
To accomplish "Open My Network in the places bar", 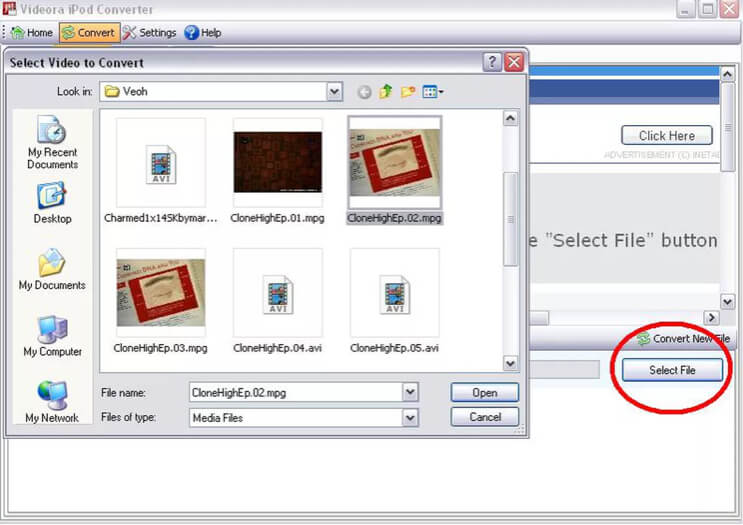I will point(52,402).
